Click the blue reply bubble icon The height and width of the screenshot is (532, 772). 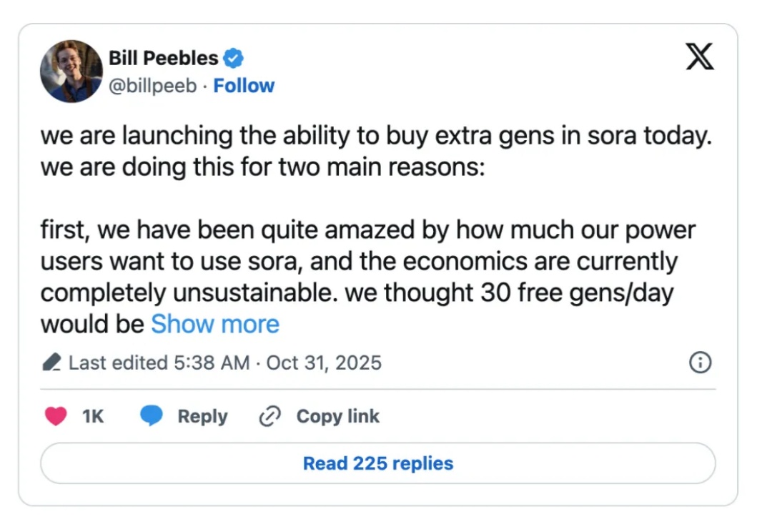tap(151, 416)
